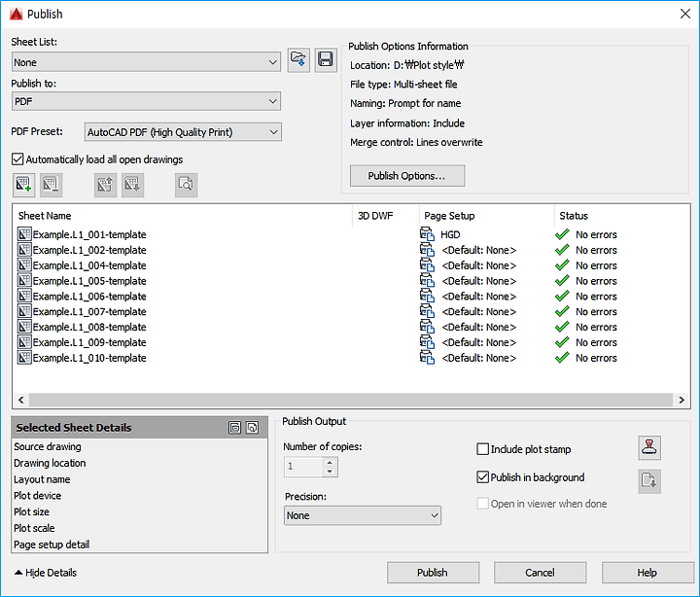Viewport: 700px width, 597px height.
Task: Click No errors status for Example.L1_010-template
Action: click(596, 358)
